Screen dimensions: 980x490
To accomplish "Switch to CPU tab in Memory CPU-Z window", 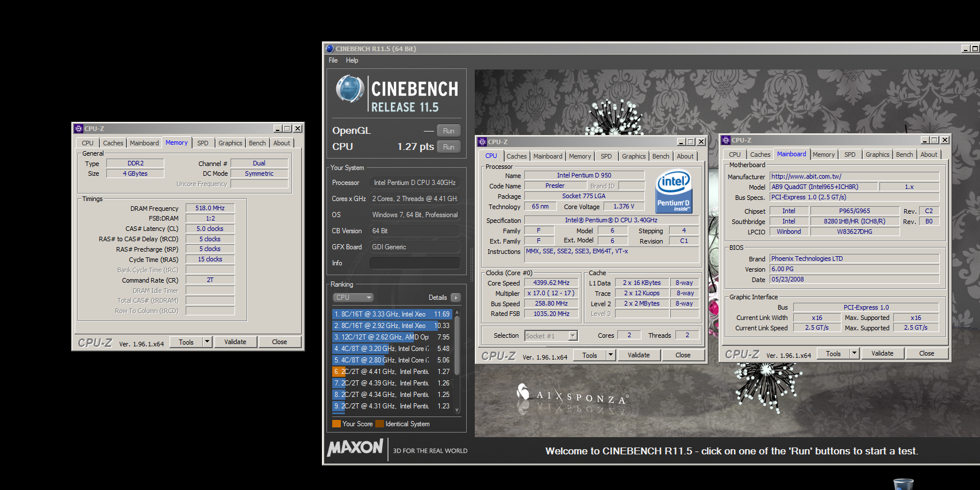I will [87, 143].
